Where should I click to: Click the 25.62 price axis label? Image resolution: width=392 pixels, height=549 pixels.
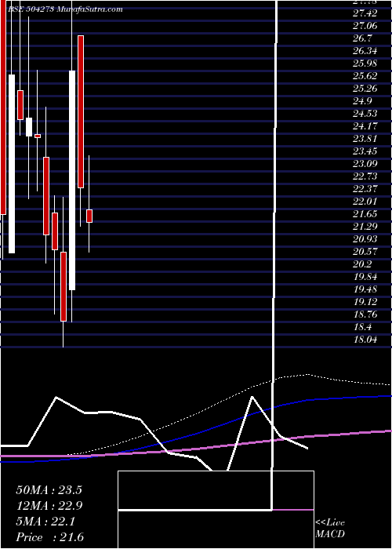pos(365,76)
